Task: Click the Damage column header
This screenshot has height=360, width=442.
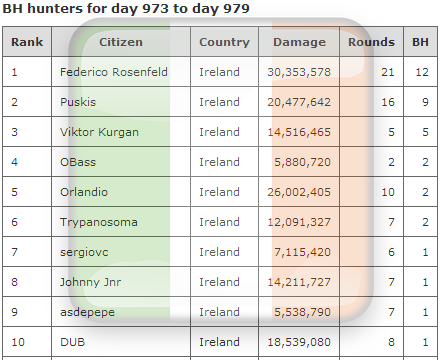Action: [299, 42]
